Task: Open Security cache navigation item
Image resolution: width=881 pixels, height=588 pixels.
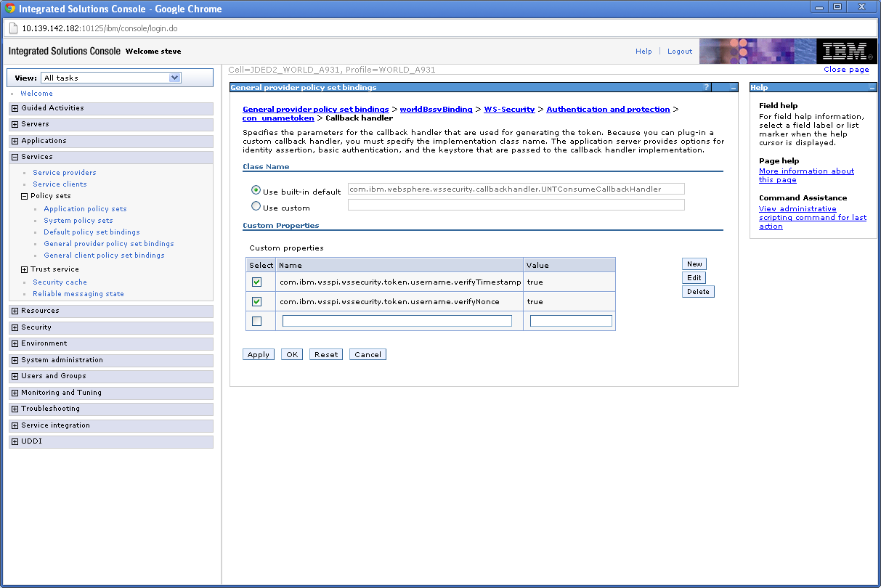Action: 60,282
